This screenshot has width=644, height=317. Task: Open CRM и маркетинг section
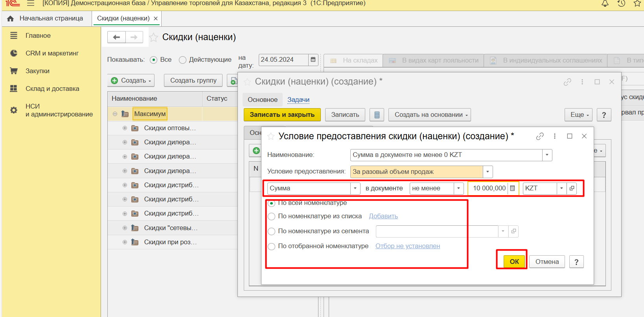tap(52, 53)
